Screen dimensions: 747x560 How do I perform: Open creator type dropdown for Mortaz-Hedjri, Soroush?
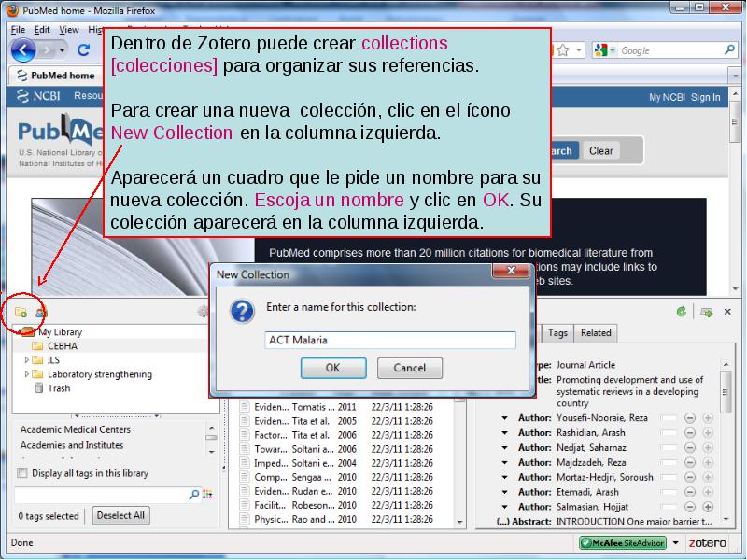coord(504,477)
